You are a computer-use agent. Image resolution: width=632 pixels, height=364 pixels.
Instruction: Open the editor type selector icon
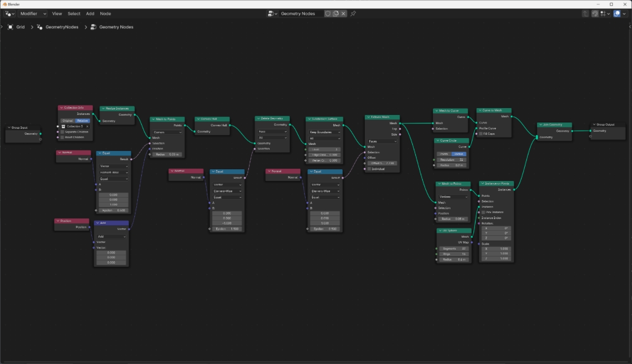point(9,14)
